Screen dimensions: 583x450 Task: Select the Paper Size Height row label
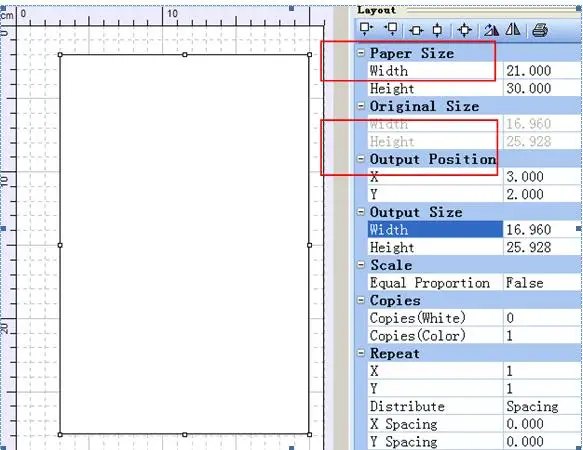click(x=435, y=89)
